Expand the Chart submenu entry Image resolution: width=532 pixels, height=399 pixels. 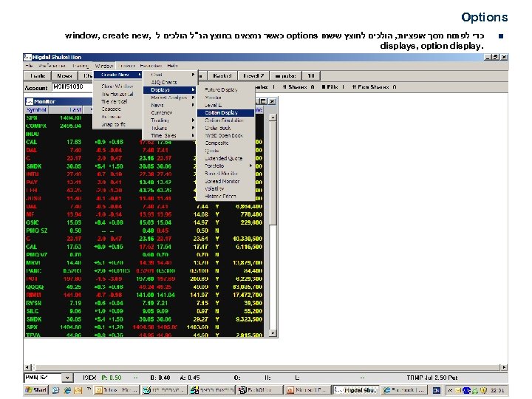click(x=170, y=75)
